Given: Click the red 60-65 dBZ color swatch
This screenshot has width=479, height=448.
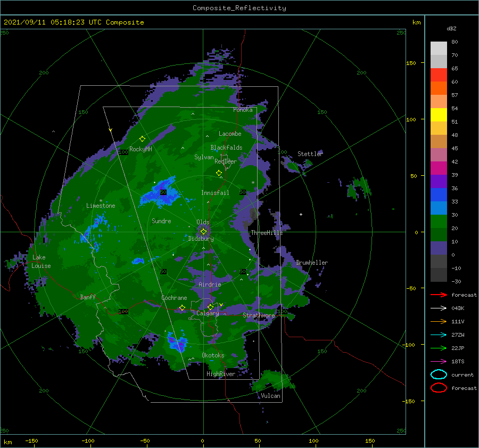Looking at the screenshot, I should pos(439,75).
